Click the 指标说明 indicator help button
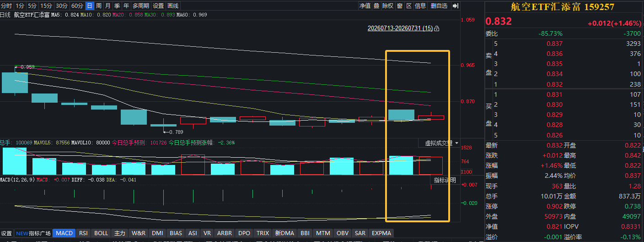The width and height of the screenshot is (644, 242). pyautogui.click(x=445, y=180)
